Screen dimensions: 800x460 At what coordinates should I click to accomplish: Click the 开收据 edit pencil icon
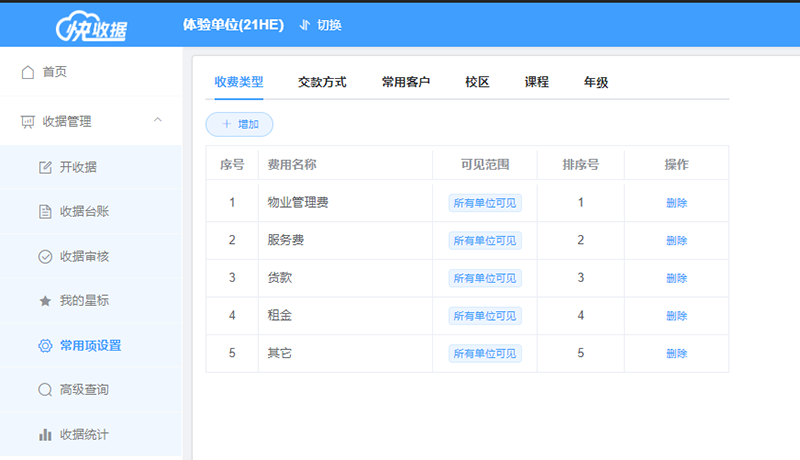(x=45, y=167)
